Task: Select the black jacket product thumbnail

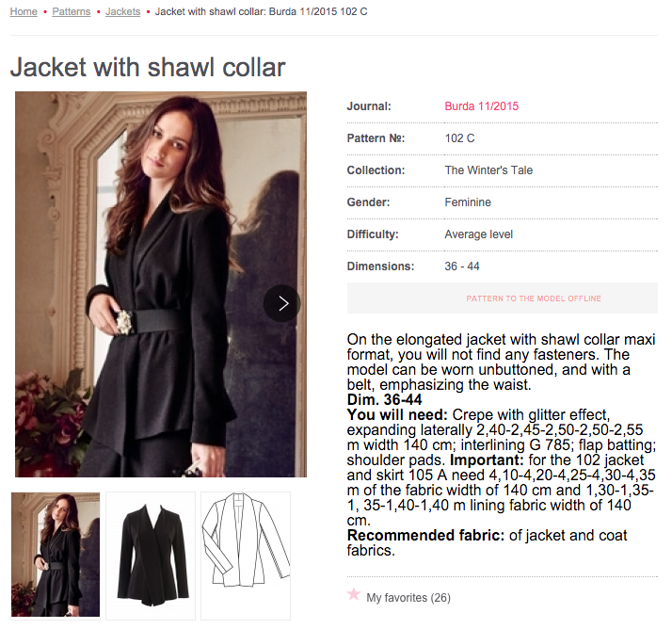Action: pos(151,556)
